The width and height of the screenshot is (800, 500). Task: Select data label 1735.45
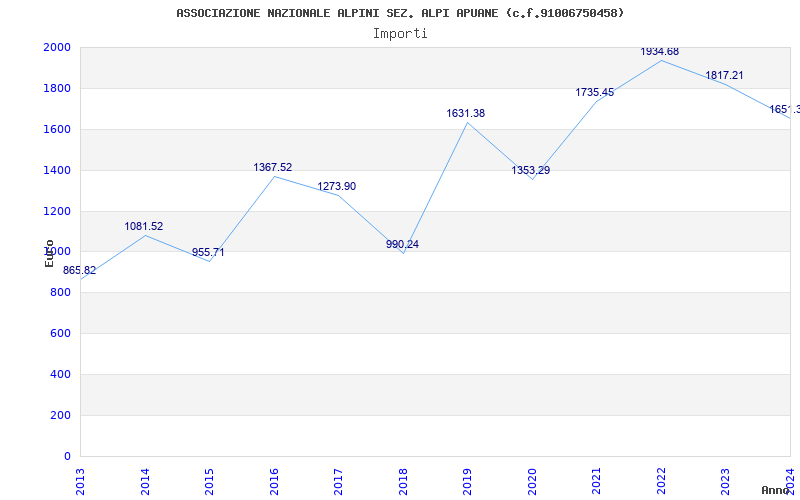[x=594, y=92]
